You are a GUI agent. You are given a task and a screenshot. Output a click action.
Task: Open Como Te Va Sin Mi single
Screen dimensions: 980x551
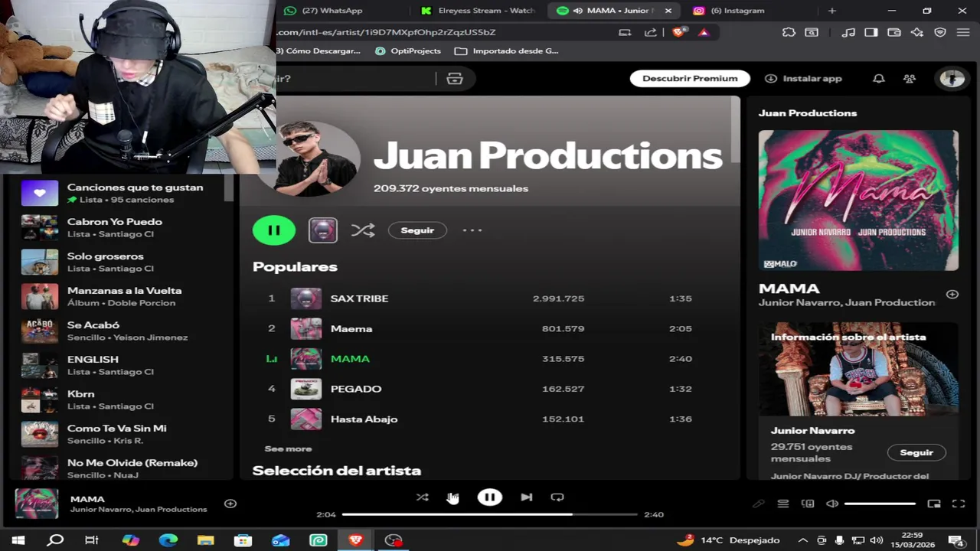[x=122, y=434]
